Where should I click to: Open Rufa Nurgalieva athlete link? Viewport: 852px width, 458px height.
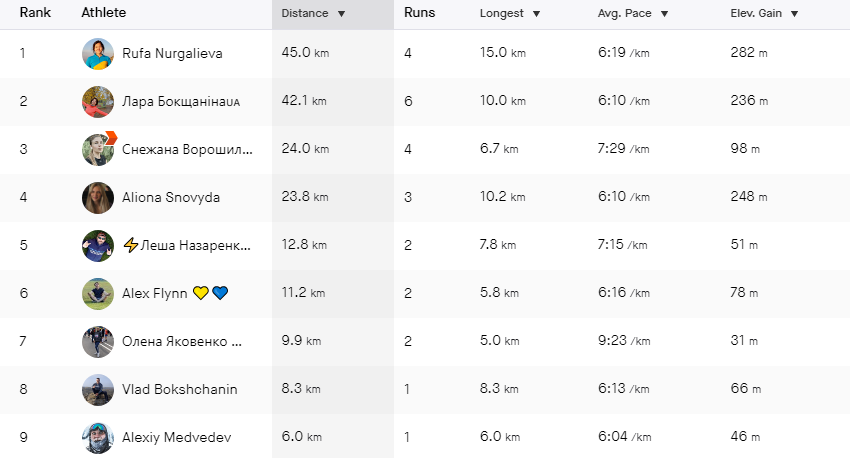172,53
